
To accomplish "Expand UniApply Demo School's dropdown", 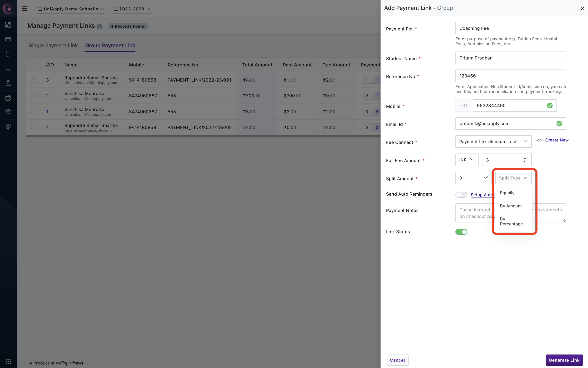I will pyautogui.click(x=71, y=9).
